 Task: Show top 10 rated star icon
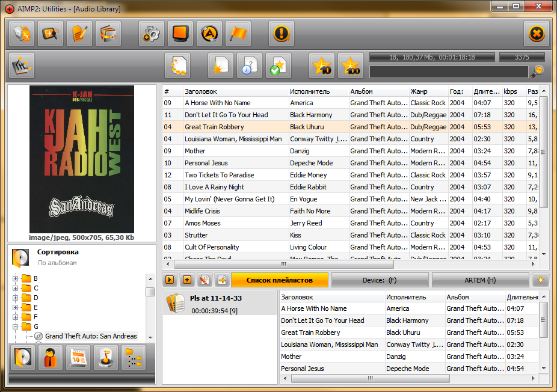click(x=322, y=66)
